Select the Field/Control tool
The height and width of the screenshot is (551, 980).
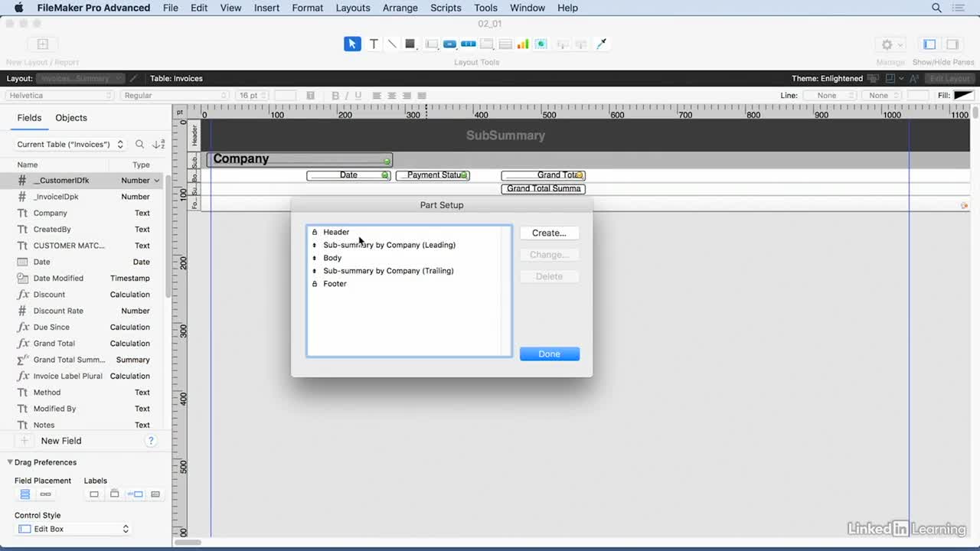pyautogui.click(x=432, y=44)
